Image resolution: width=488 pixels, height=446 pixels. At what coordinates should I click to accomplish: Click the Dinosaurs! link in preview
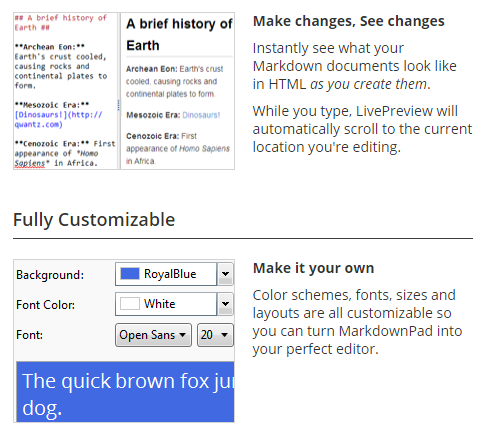tap(201, 115)
